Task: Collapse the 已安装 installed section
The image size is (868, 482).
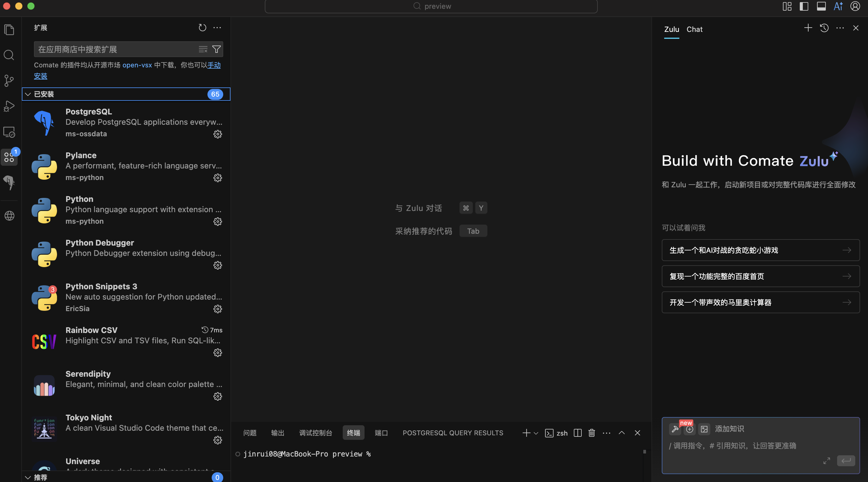Action: pyautogui.click(x=126, y=94)
